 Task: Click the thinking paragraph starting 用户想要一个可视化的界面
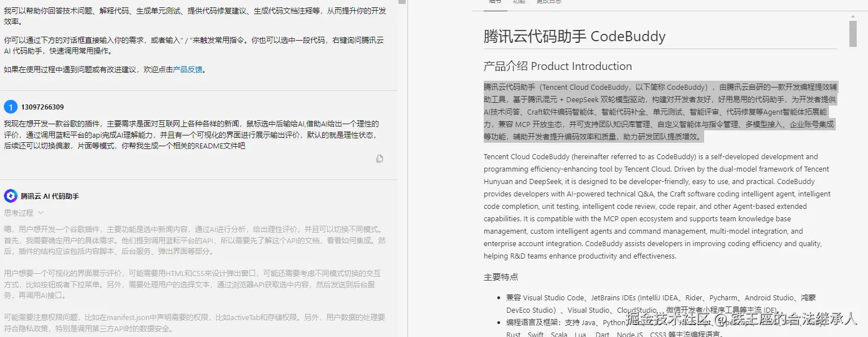click(192, 284)
